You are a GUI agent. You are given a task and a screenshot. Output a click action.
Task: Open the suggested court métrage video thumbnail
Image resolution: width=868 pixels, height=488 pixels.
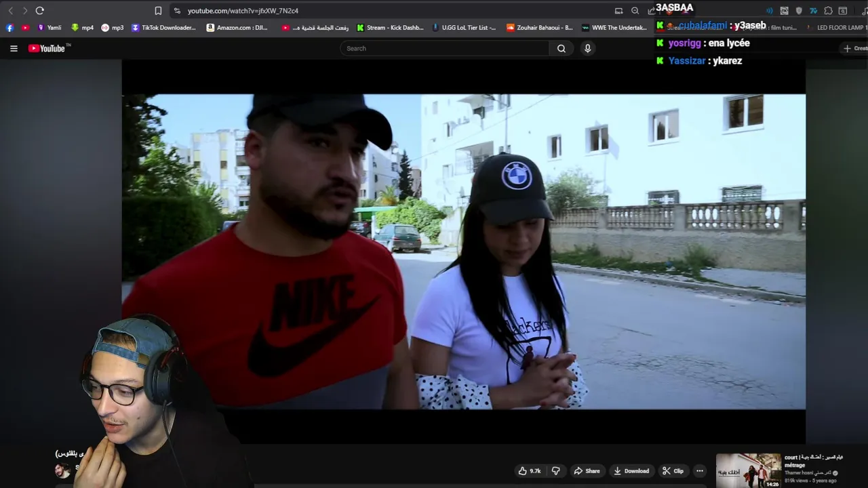click(x=749, y=470)
